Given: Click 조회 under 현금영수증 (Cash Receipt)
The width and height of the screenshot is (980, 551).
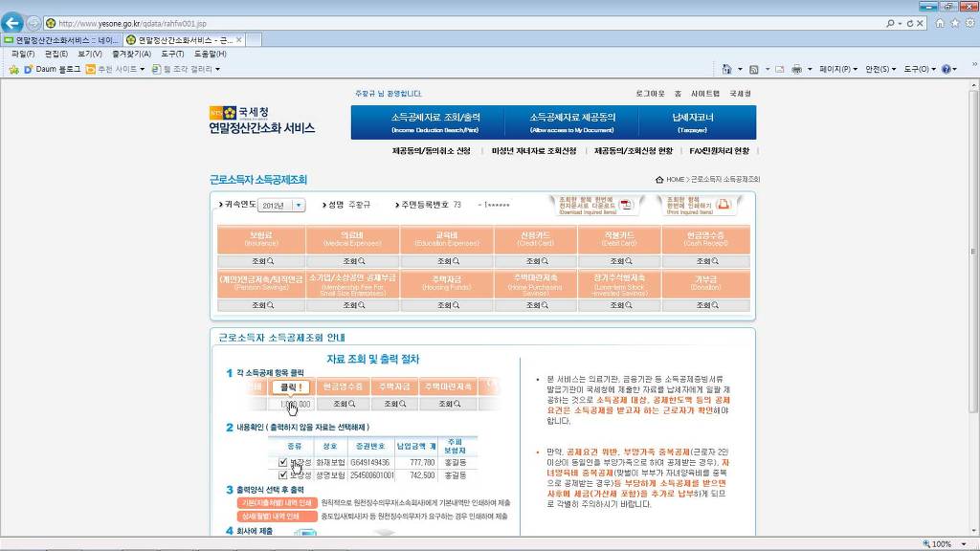Looking at the screenshot, I should [x=706, y=261].
